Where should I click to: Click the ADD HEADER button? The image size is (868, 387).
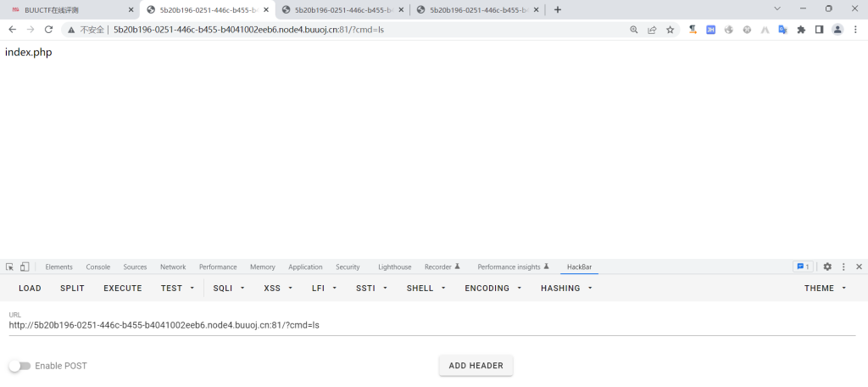pos(476,366)
